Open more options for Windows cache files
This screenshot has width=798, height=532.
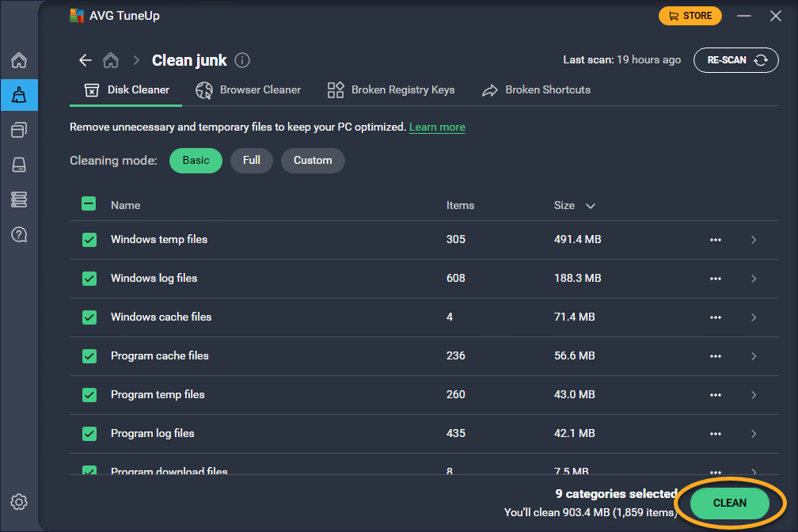716,317
